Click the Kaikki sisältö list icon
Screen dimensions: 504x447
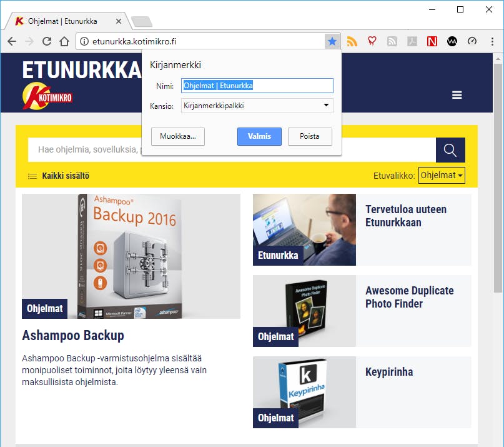32,176
